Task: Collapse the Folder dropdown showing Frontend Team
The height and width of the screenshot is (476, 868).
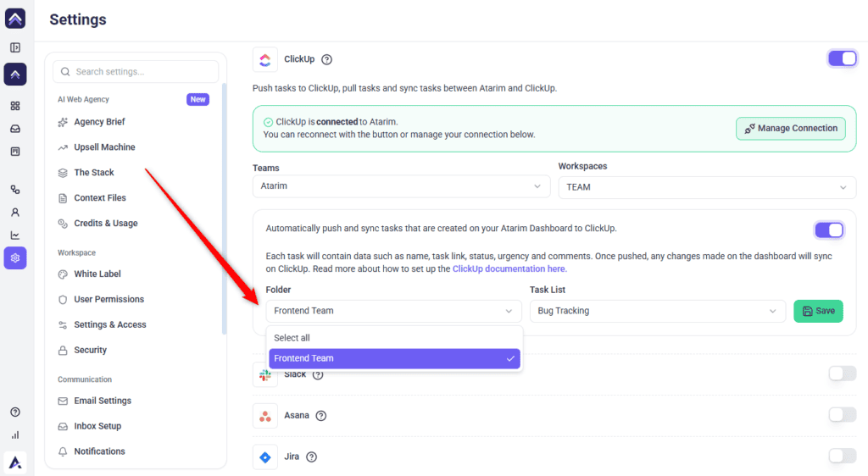Action: (393, 311)
